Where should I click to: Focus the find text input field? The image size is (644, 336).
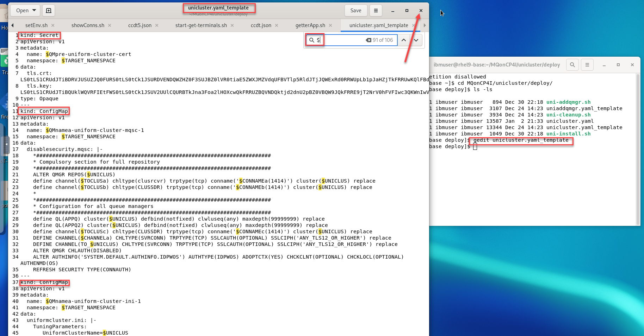tap(343, 40)
